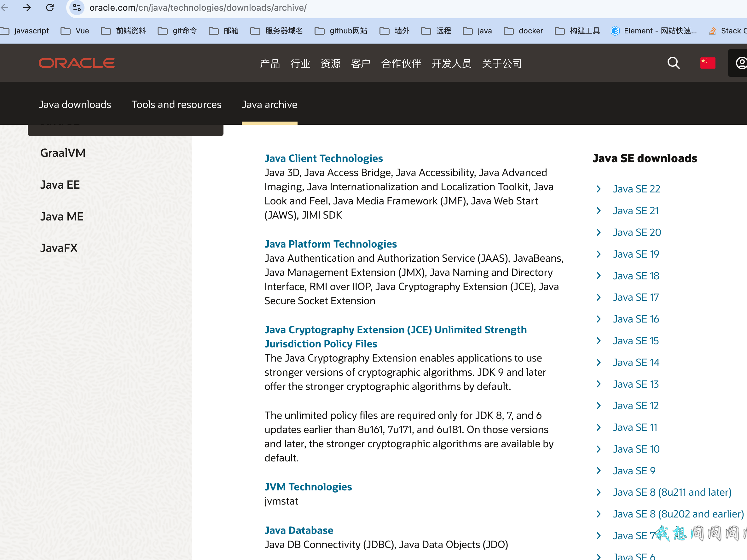Open the 产品 menu
Viewport: 747px width, 560px height.
(270, 63)
